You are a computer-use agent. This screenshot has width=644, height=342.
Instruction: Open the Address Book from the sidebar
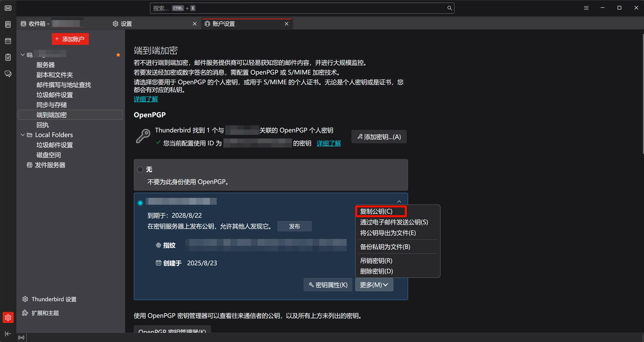tap(8, 24)
